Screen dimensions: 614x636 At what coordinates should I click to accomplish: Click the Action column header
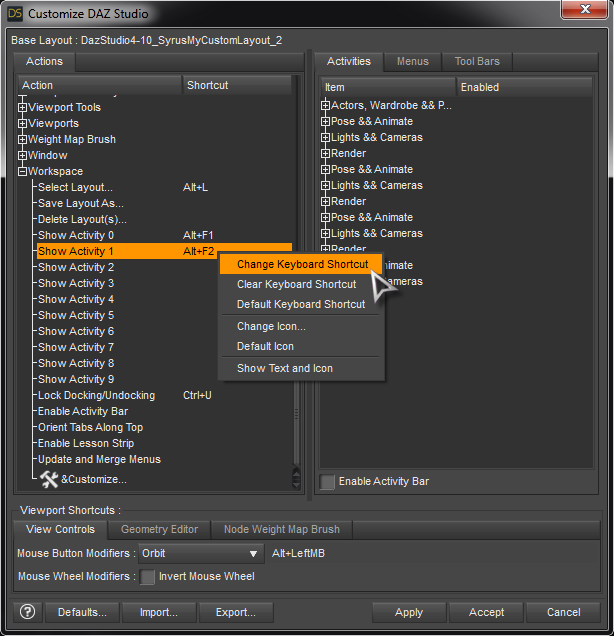coord(100,85)
